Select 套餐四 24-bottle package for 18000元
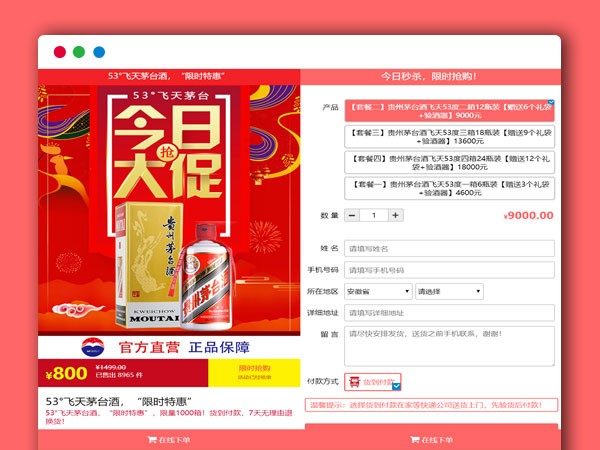Viewport: 600px width, 450px height. (x=450, y=162)
